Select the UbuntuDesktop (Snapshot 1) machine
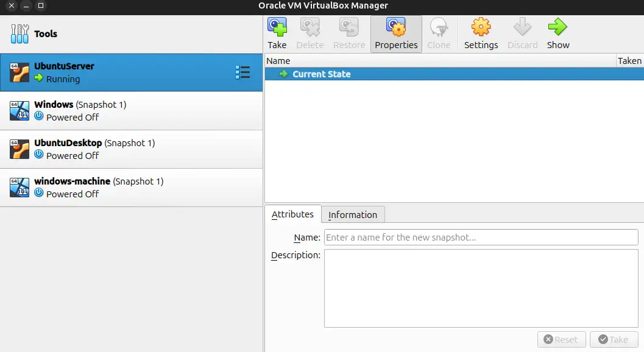 (x=132, y=149)
